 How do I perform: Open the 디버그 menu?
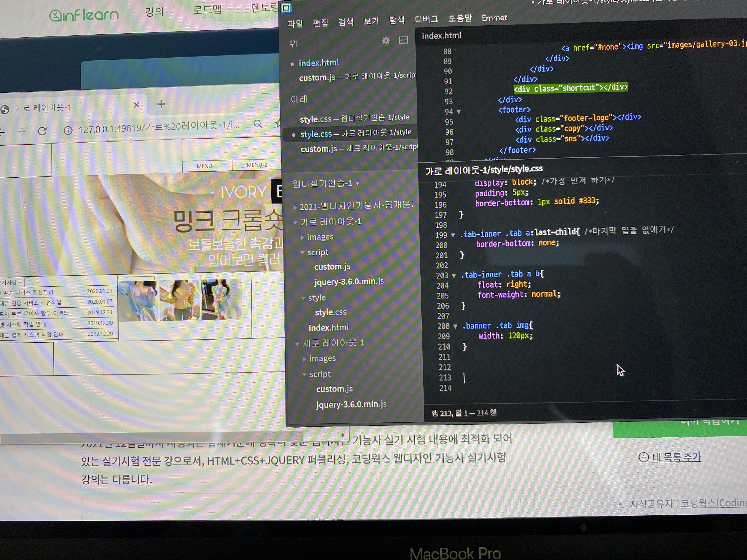click(x=426, y=19)
